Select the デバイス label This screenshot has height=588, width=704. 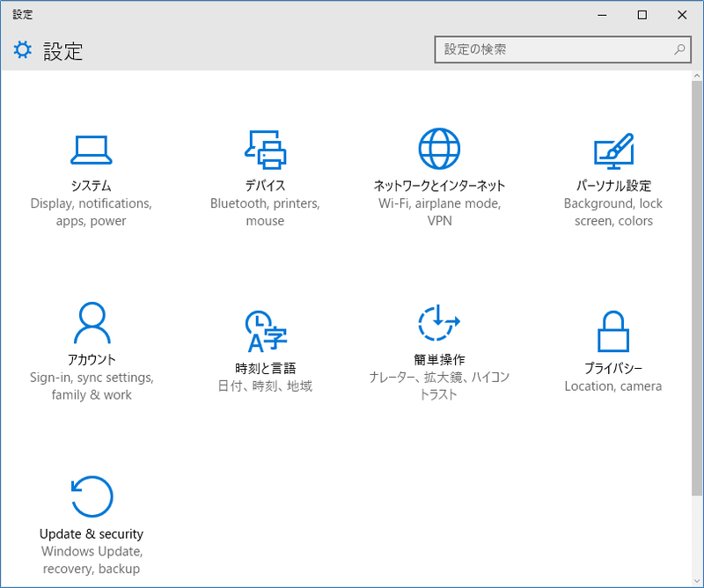(x=266, y=186)
